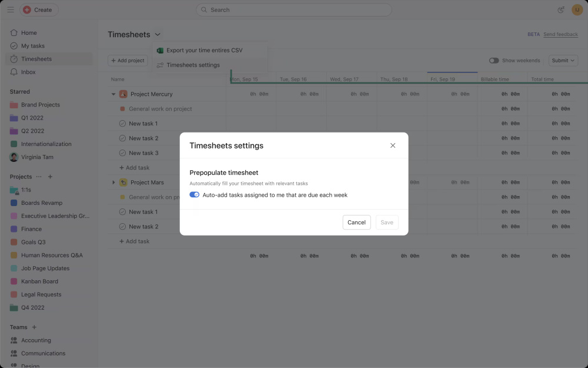Click the Project Mercury rocket icon

[x=123, y=94]
